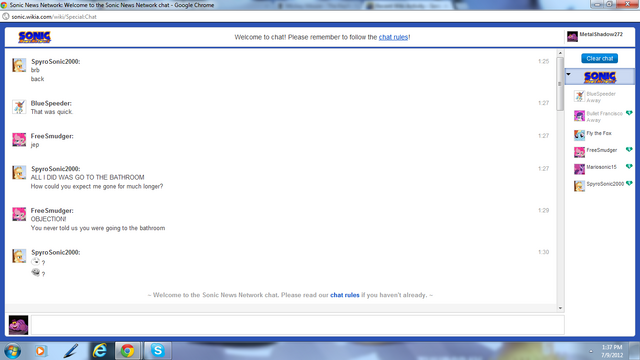Select Fly the Fox avatar in user list

(x=579, y=135)
